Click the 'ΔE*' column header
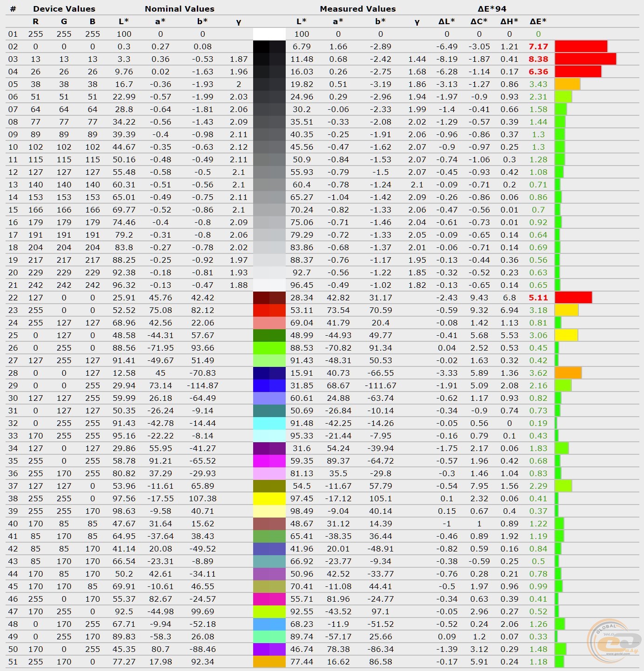Viewport: 644px width, 671px height. (538, 21)
